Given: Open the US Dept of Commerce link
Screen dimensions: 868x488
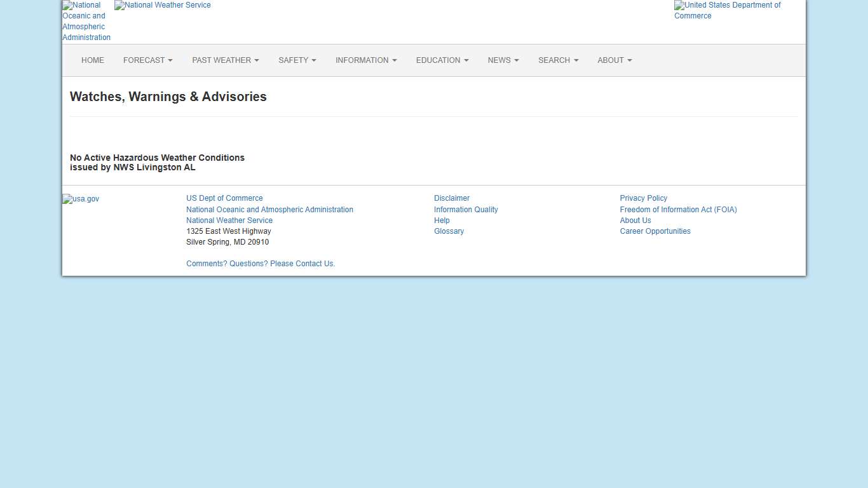Looking at the screenshot, I should pyautogui.click(x=224, y=198).
